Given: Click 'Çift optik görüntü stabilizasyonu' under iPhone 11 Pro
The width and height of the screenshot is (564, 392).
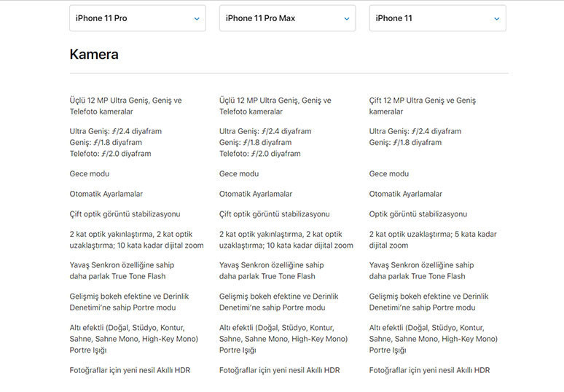Looking at the screenshot, I should click(125, 214).
